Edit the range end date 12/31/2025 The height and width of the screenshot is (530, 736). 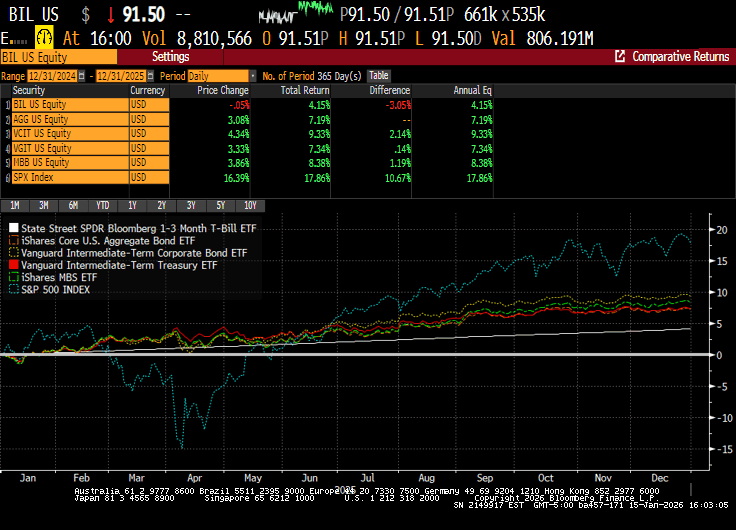click(121, 76)
